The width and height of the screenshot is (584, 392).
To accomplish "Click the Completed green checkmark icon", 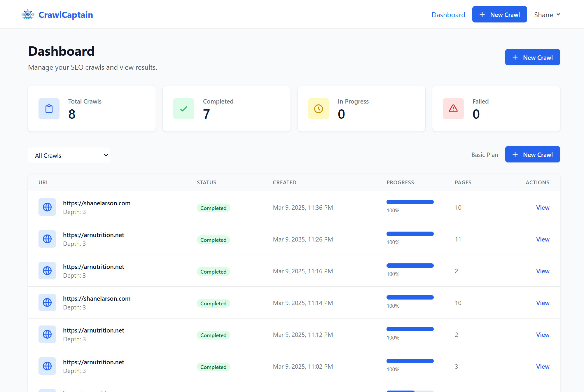I will [184, 109].
